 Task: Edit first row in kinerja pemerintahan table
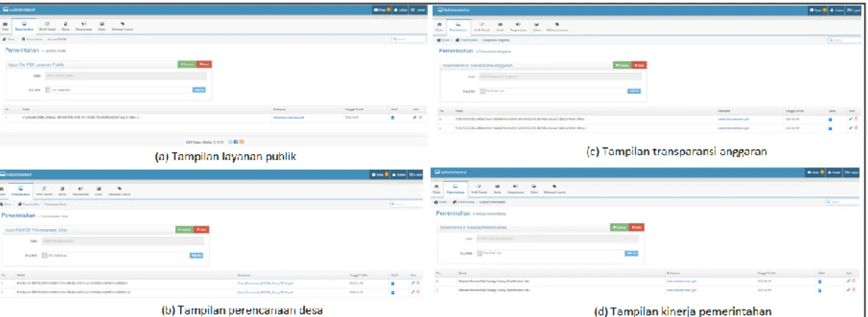tap(848, 281)
